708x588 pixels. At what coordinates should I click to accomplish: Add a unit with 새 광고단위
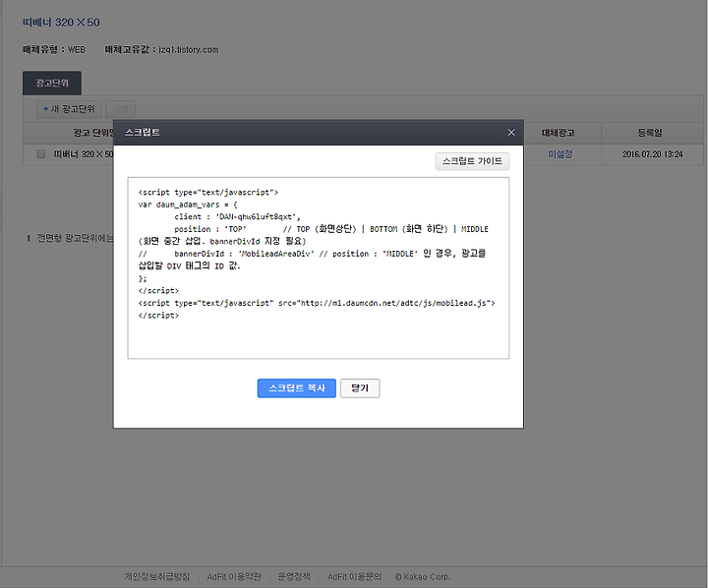(69, 109)
